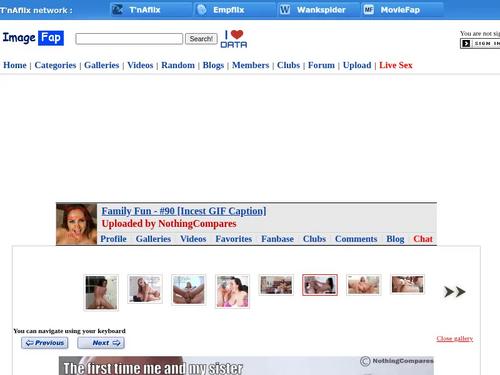Open Categories in main navigation
Image resolution: width=500 pixels, height=375 pixels.
click(55, 65)
